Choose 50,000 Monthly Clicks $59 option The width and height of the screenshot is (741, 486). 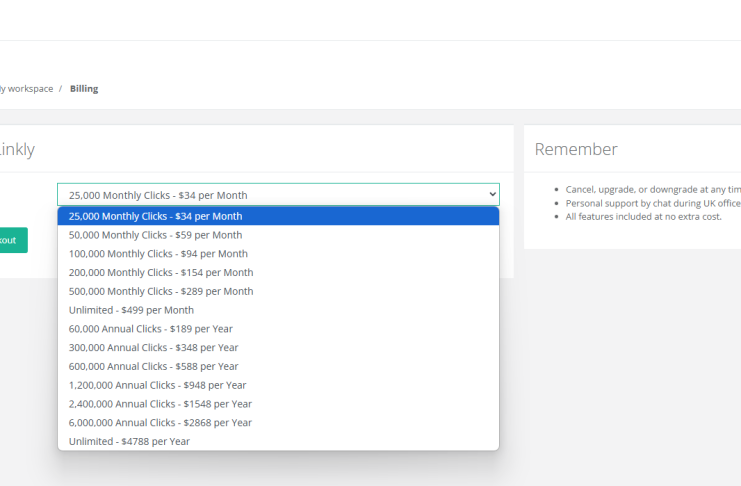pos(155,235)
